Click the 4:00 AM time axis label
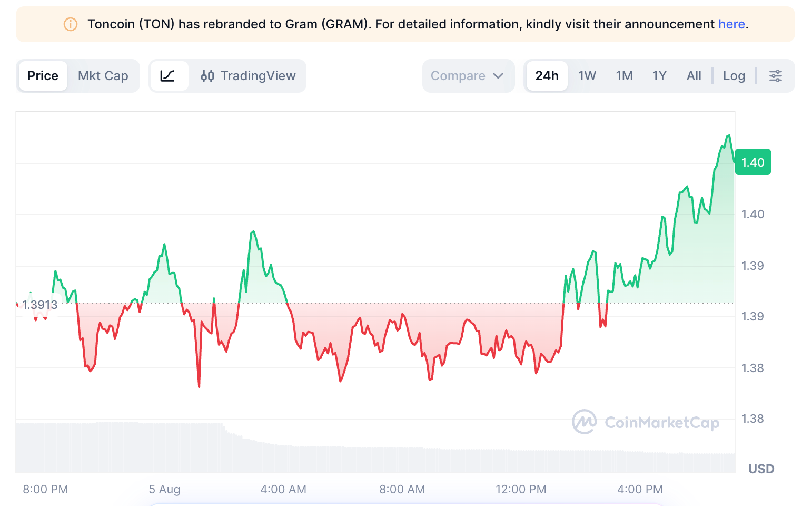This screenshot has height=506, width=812. 283,489
